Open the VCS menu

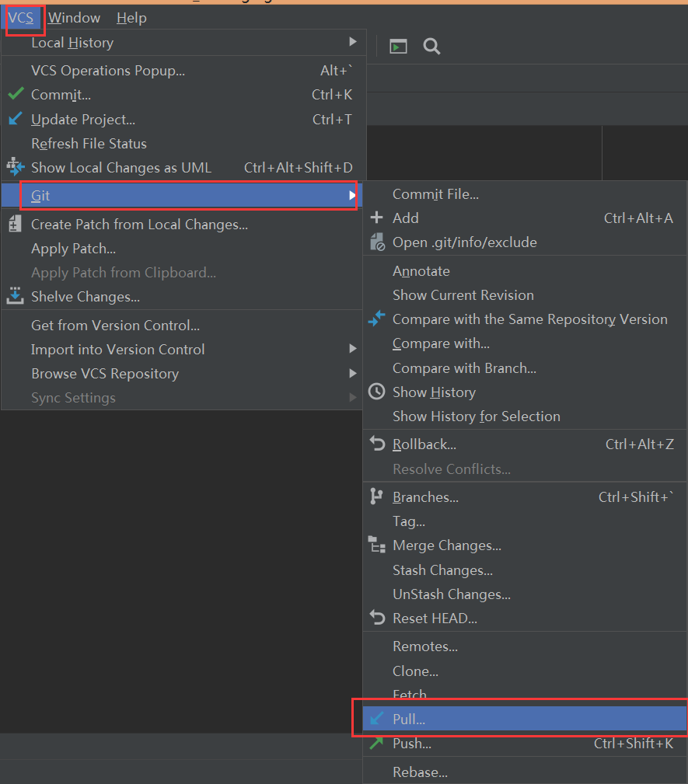tap(21, 18)
